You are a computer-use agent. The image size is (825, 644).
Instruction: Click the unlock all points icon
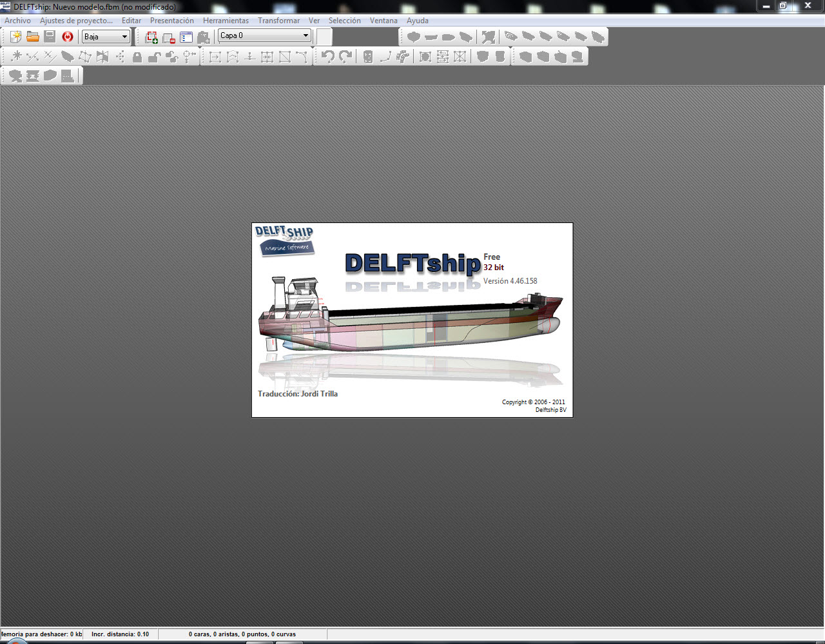(172, 57)
